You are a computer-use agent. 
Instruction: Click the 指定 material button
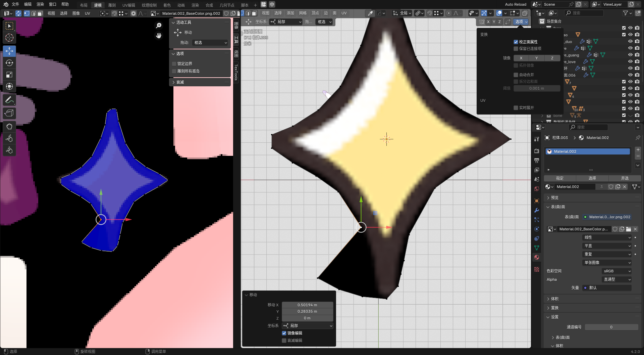pyautogui.click(x=559, y=178)
